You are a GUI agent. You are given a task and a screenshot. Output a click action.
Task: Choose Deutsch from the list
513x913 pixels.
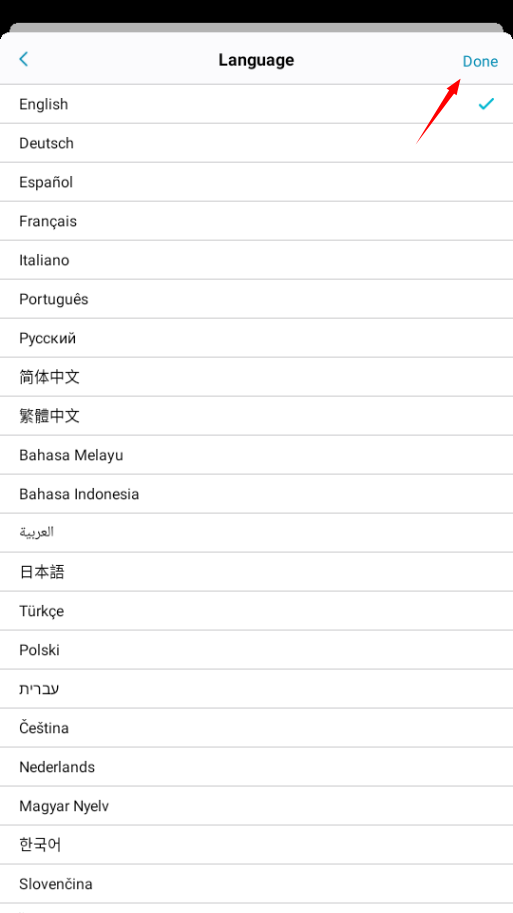point(256,143)
